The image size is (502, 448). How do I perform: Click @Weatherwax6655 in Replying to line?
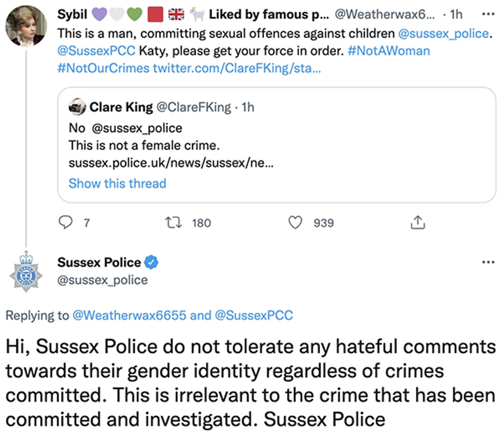click(x=130, y=315)
